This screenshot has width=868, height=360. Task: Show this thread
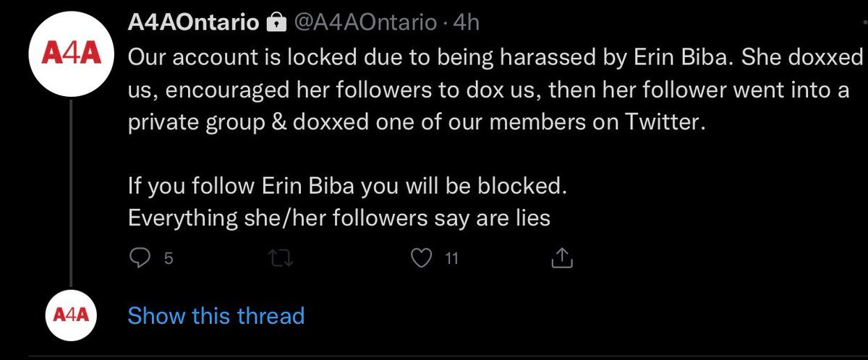[216, 316]
